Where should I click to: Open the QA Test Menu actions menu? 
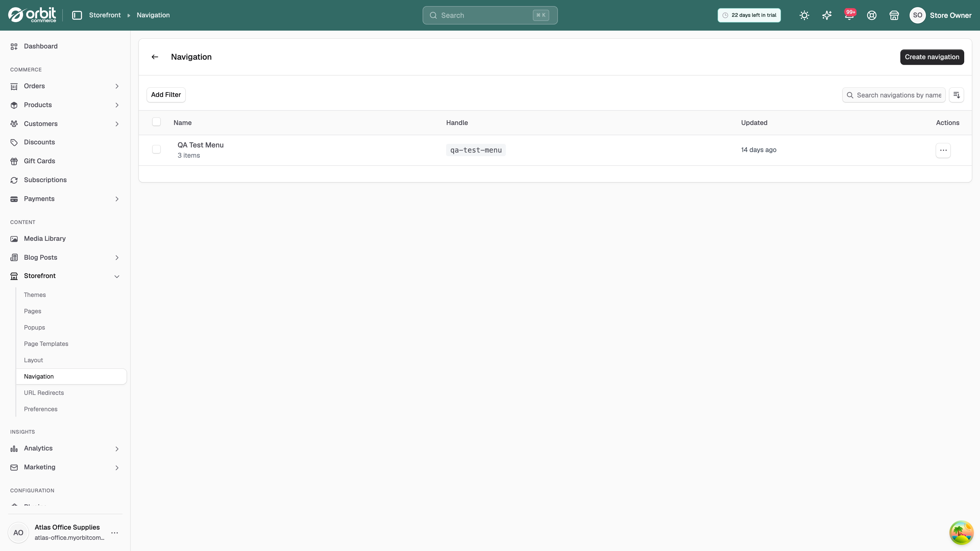click(943, 150)
